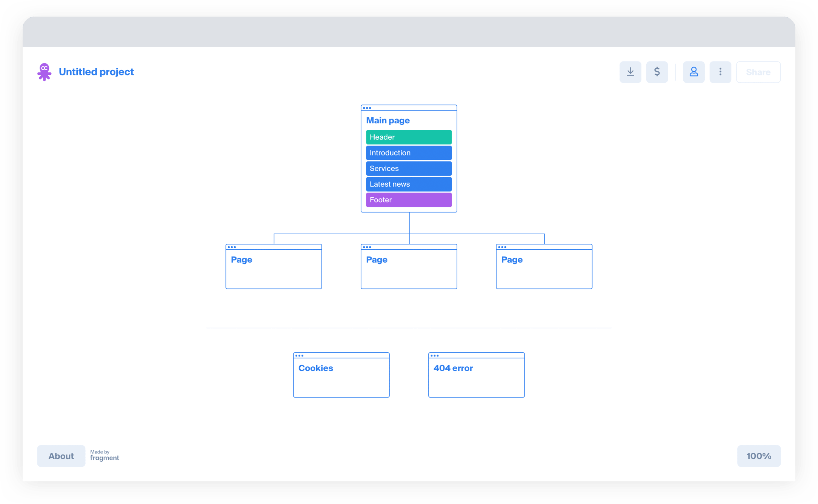
Task: Click three-dot handle on Cookies card
Action: click(x=299, y=356)
